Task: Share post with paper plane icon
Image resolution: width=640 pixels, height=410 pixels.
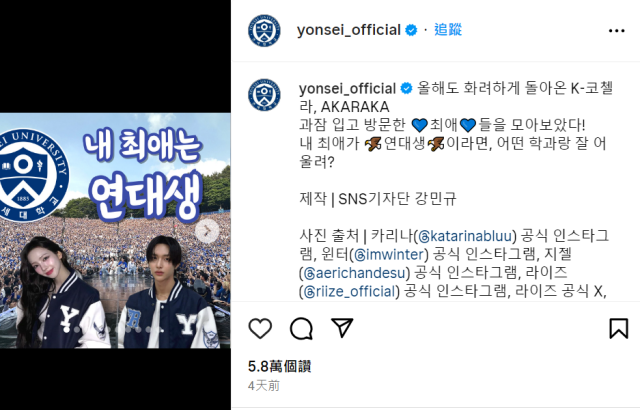Action: 342,328
